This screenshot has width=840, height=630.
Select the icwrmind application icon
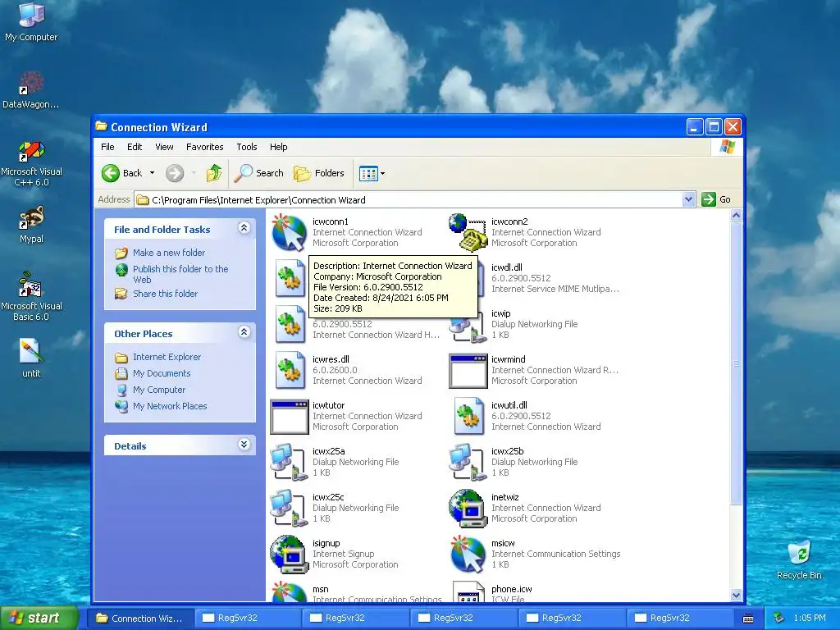tap(468, 371)
